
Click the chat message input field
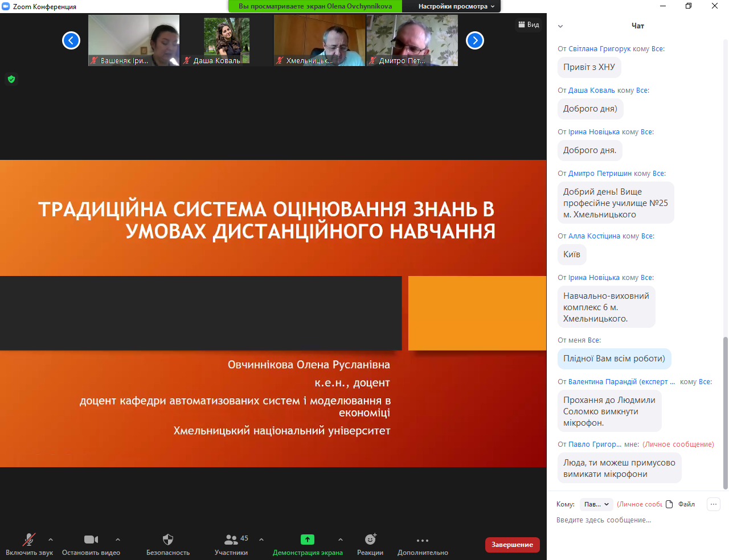(x=632, y=520)
